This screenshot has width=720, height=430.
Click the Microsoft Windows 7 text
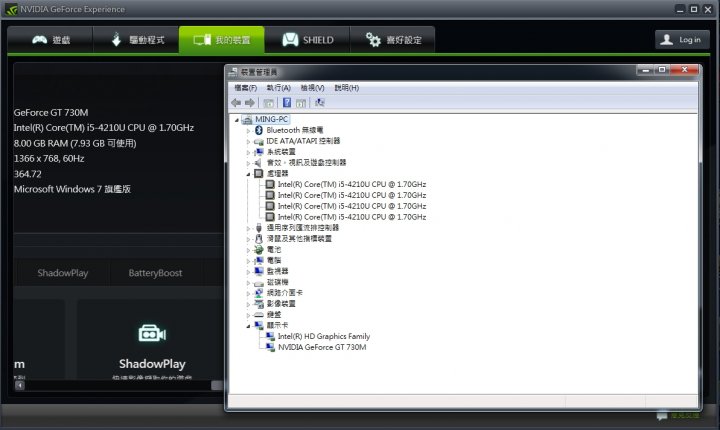[72, 189]
